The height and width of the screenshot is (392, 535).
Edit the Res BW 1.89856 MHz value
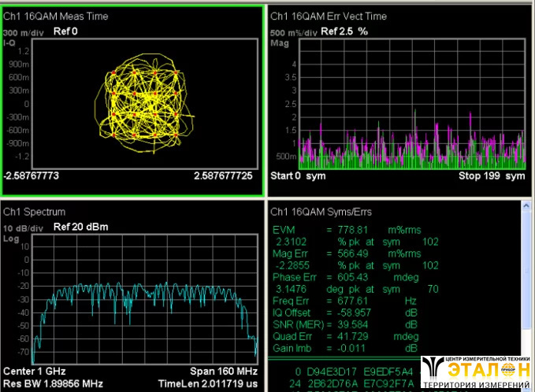54,383
